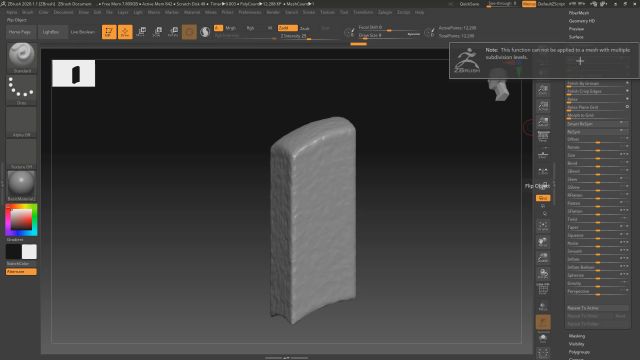Select the white secondary color swatch
640x360 pixels.
coord(29,252)
